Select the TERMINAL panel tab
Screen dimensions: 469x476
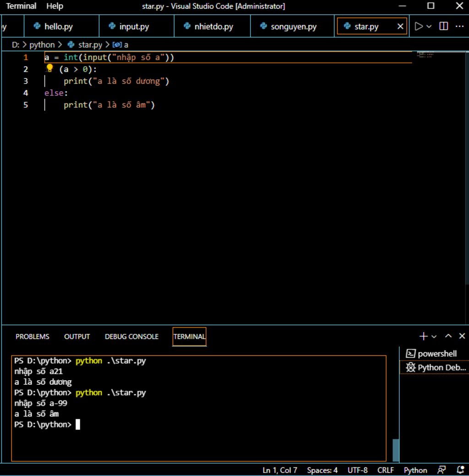tap(190, 337)
